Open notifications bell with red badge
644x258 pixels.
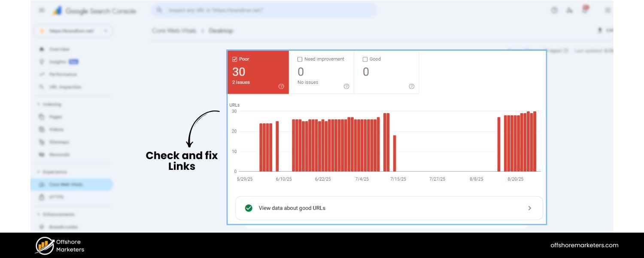click(585, 10)
